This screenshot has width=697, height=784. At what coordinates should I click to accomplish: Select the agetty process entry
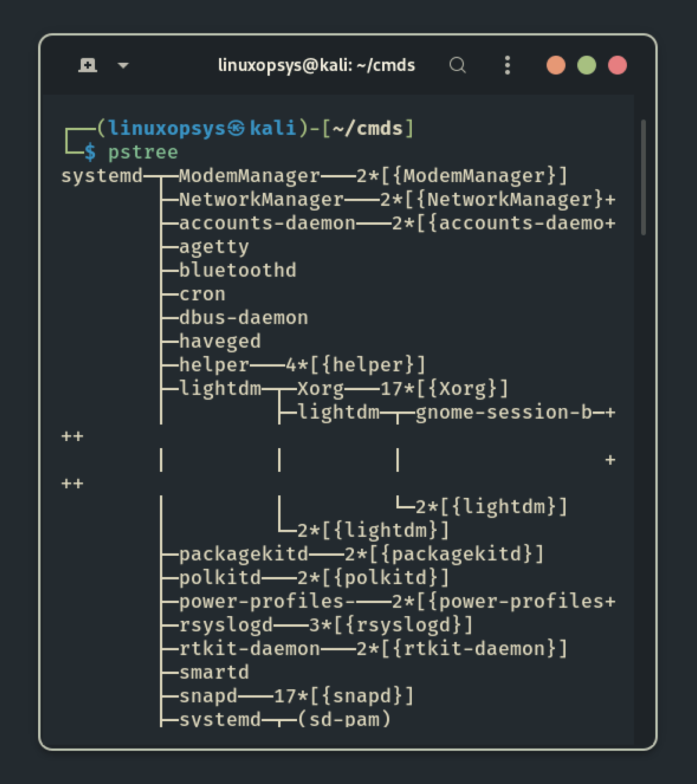pos(214,247)
